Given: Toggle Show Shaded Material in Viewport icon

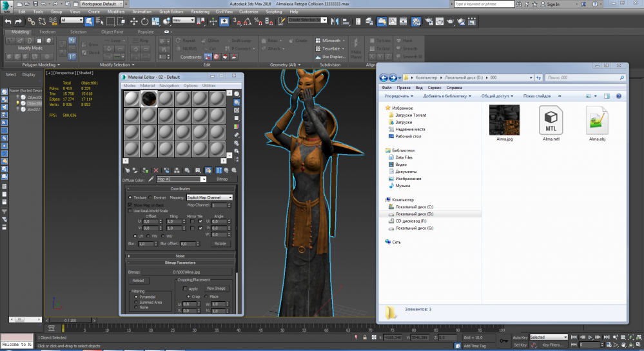Looking at the screenshot, I should point(208,170).
